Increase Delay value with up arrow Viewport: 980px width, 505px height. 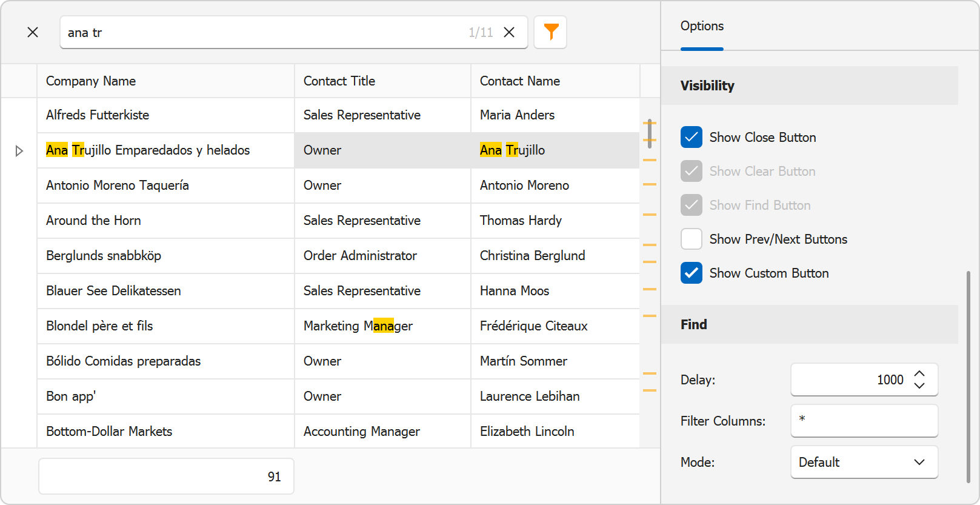pyautogui.click(x=919, y=374)
